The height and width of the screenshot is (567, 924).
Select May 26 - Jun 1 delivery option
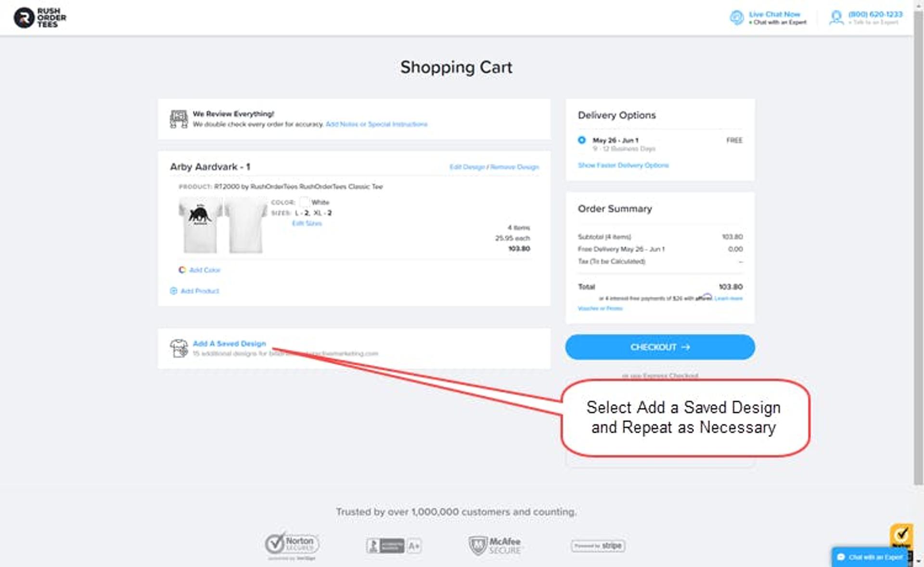(x=582, y=140)
